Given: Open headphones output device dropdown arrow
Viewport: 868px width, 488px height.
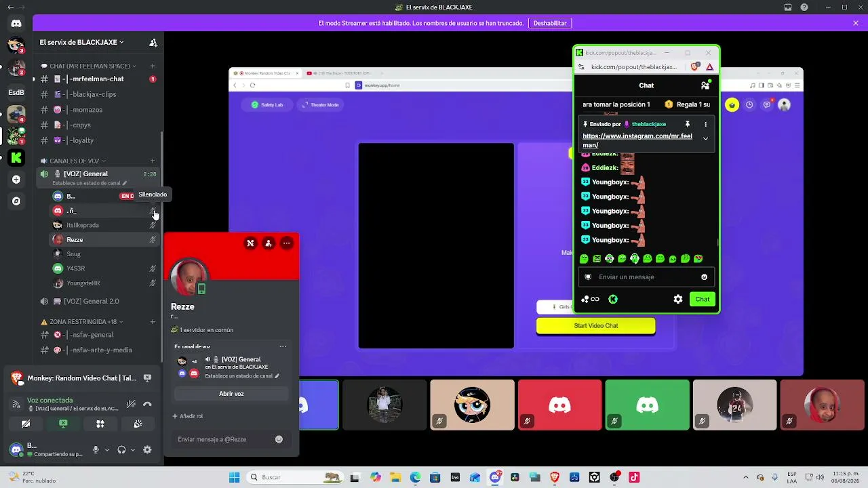Looking at the screenshot, I should 132,450.
